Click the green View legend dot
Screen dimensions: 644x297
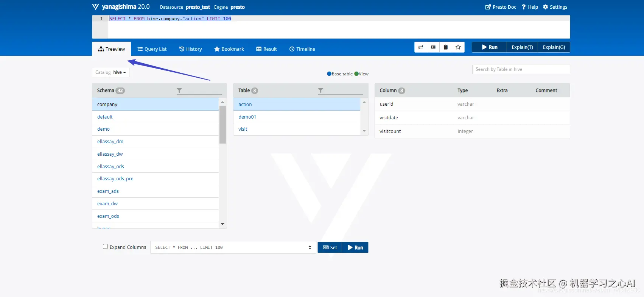coord(356,74)
